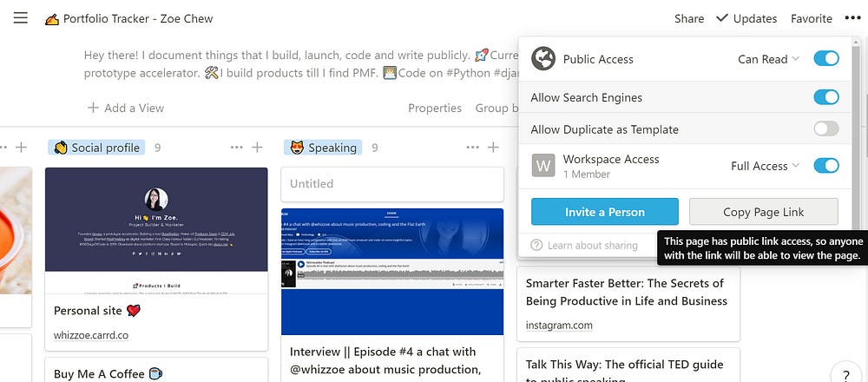This screenshot has width=868, height=382.
Task: Enable Allow Duplicate as Template toggle
Action: (x=826, y=129)
